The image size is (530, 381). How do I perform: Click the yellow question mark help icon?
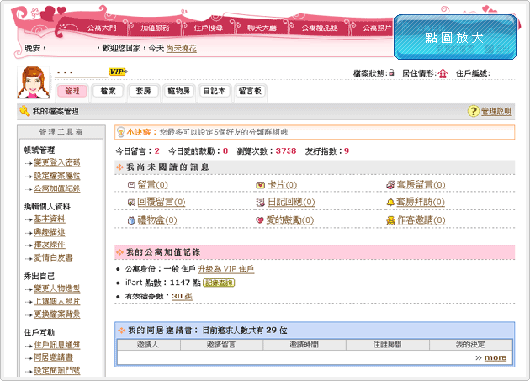point(473,111)
